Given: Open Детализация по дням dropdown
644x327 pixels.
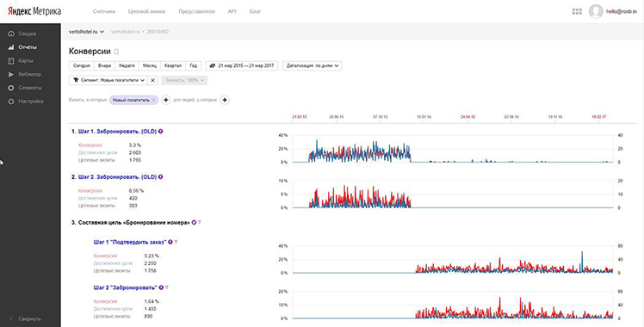Looking at the screenshot, I should [x=313, y=65].
